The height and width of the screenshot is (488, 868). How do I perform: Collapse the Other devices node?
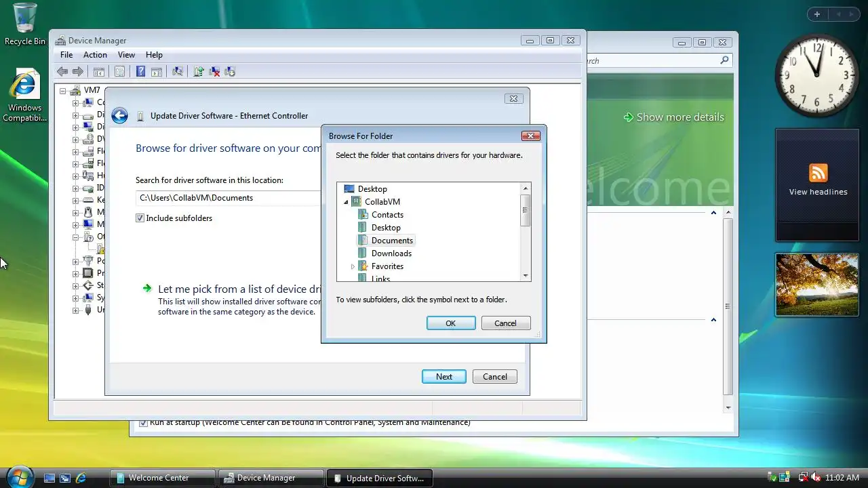coord(76,237)
